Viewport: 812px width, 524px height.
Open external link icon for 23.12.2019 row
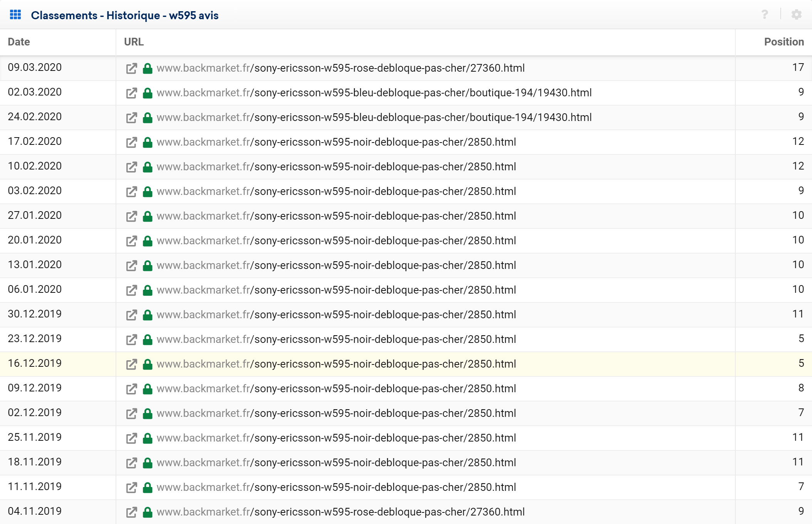[x=131, y=340]
